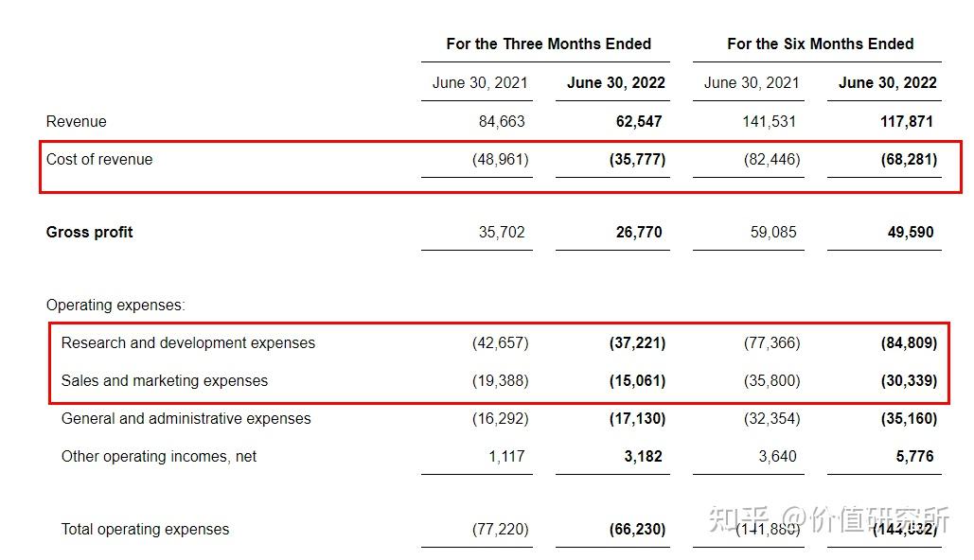
Task: Click the For the Six Months Ended header
Action: click(x=820, y=44)
